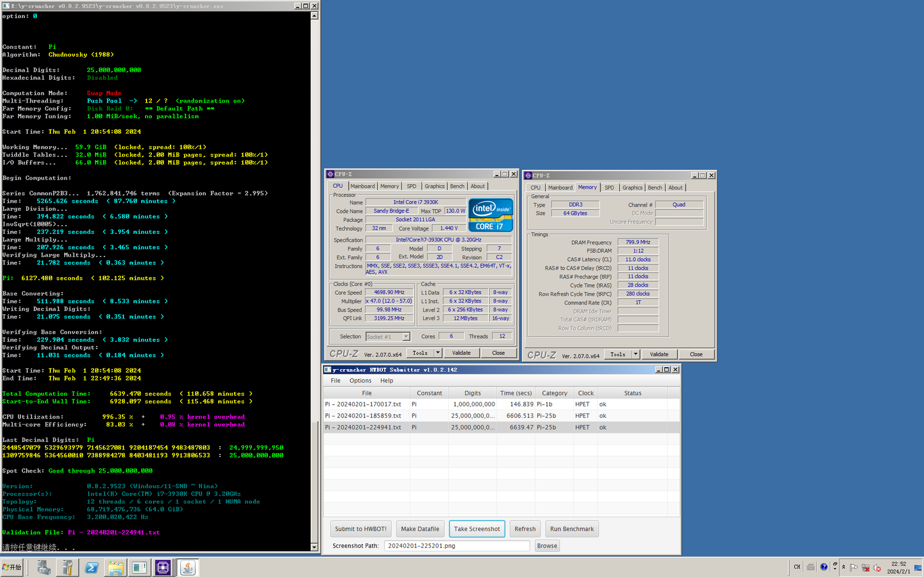Click console scrollbar up arrow
Screen dimensions: 924x578
[x=314, y=16]
